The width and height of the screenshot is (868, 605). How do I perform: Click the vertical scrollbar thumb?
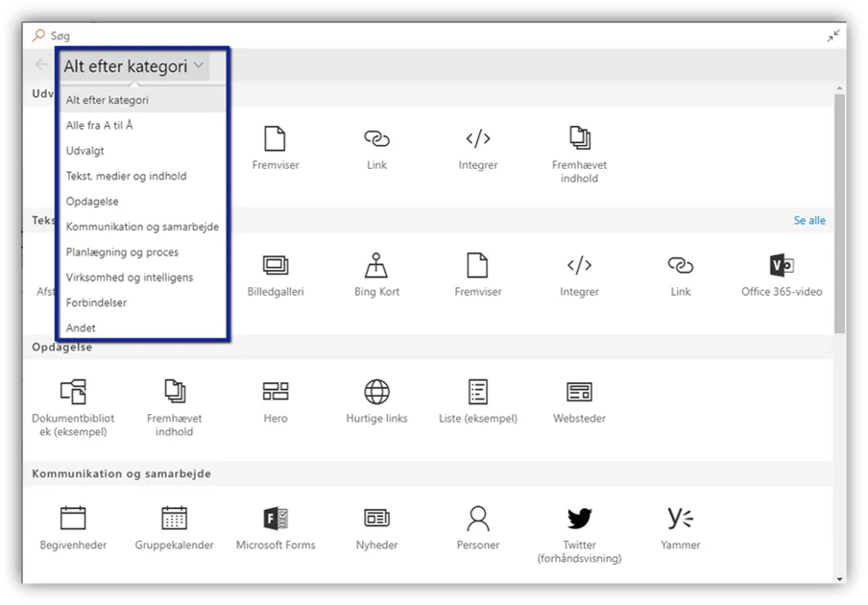click(x=840, y=213)
